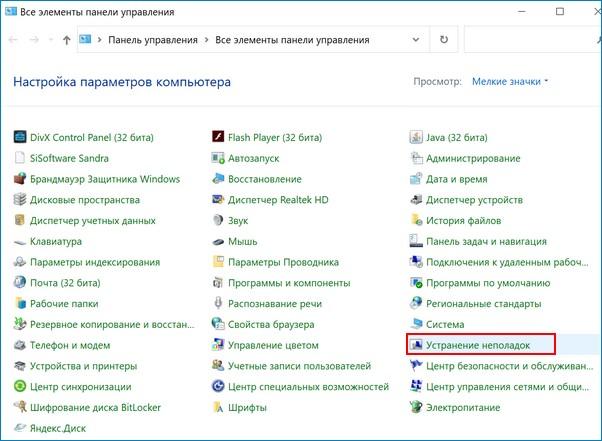Click the Звук speaker icon
Viewport: 602px width, 441px height.
[x=218, y=220]
